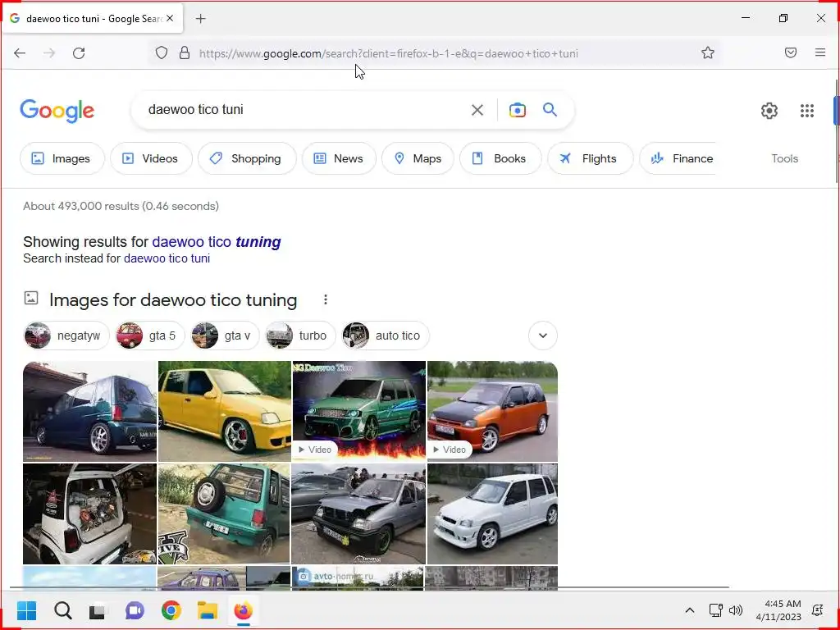Bookmark this page with the star
840x630 pixels.
[x=708, y=52]
